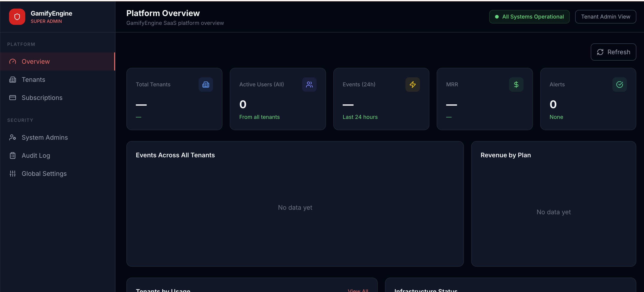
Task: Select the System Admins user icon
Action: pos(12,137)
